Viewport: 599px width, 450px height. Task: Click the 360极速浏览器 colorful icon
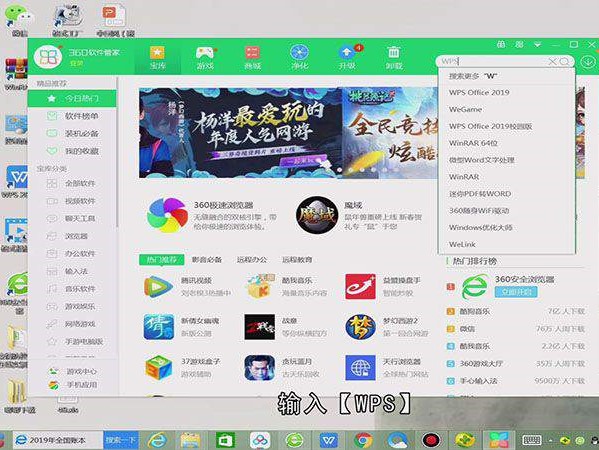167,215
